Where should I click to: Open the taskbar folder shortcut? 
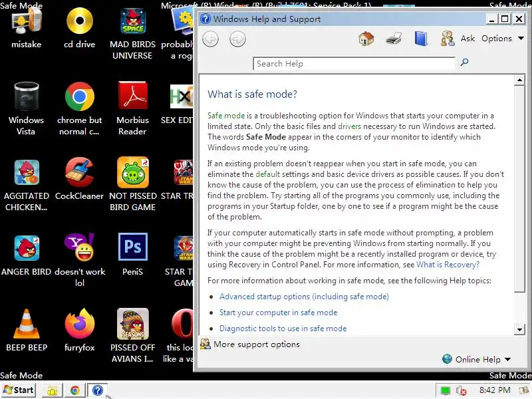click(x=53, y=390)
